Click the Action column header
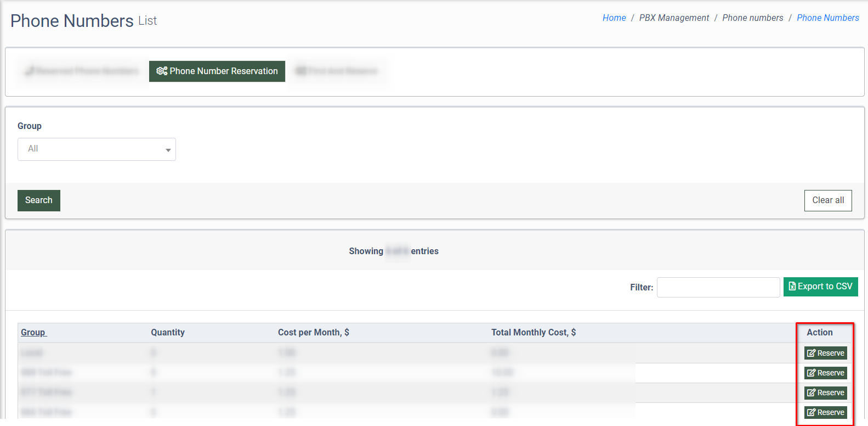 click(819, 333)
